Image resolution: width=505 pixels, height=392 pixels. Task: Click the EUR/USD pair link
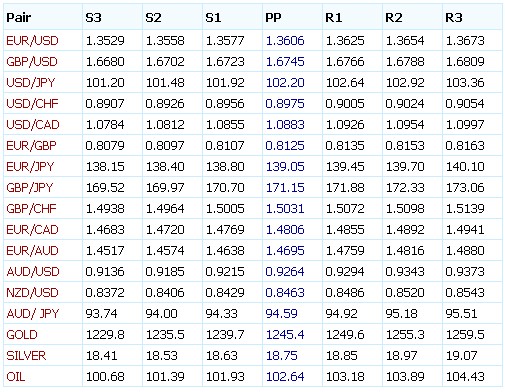32,41
